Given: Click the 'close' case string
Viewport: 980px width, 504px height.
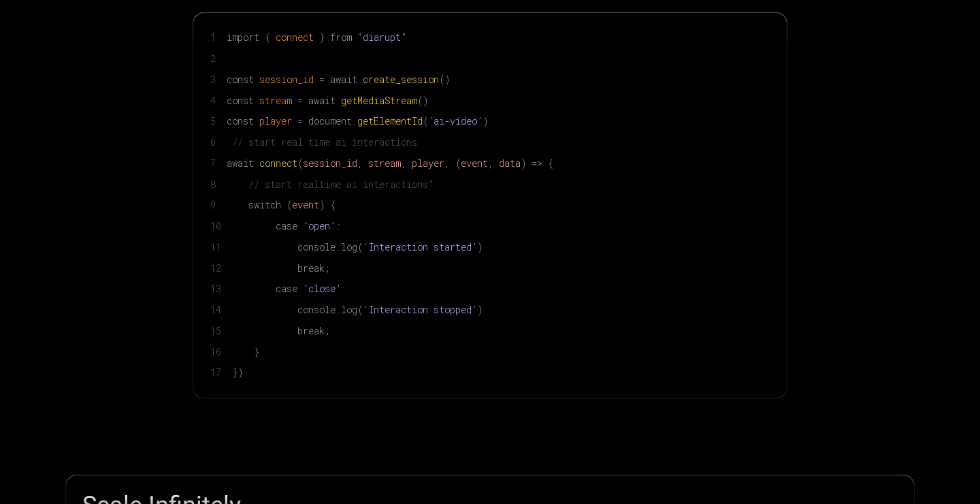Looking at the screenshot, I should click(x=322, y=289).
